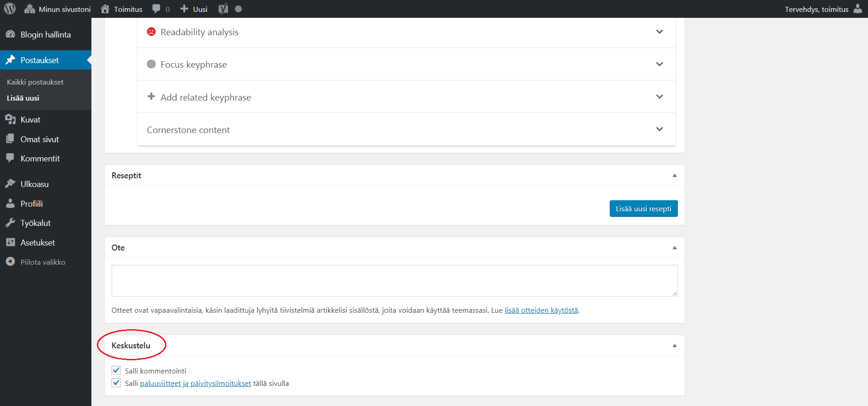Click the Readability analysis label
868x406 pixels.
[x=199, y=32]
